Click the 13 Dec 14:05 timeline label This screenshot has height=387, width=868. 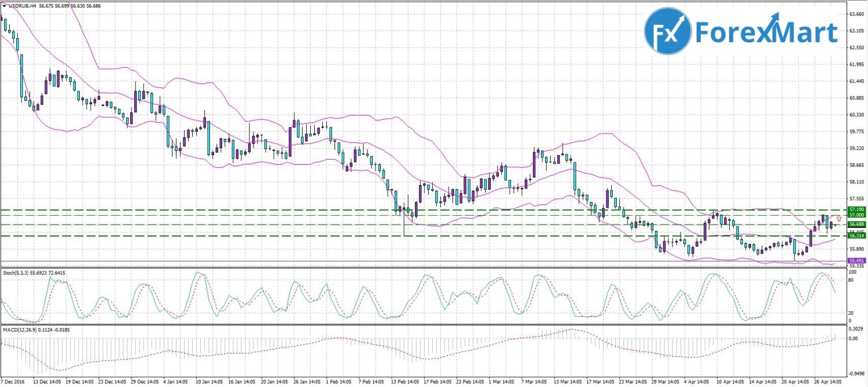point(48,382)
